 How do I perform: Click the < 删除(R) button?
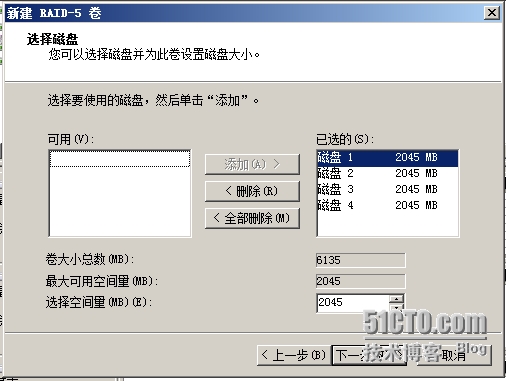point(252,191)
